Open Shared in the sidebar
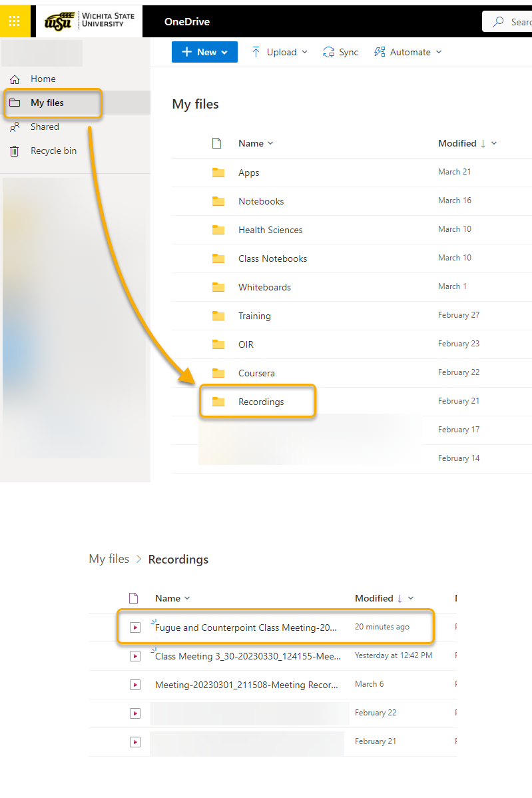This screenshot has width=532, height=798. [75, 127]
